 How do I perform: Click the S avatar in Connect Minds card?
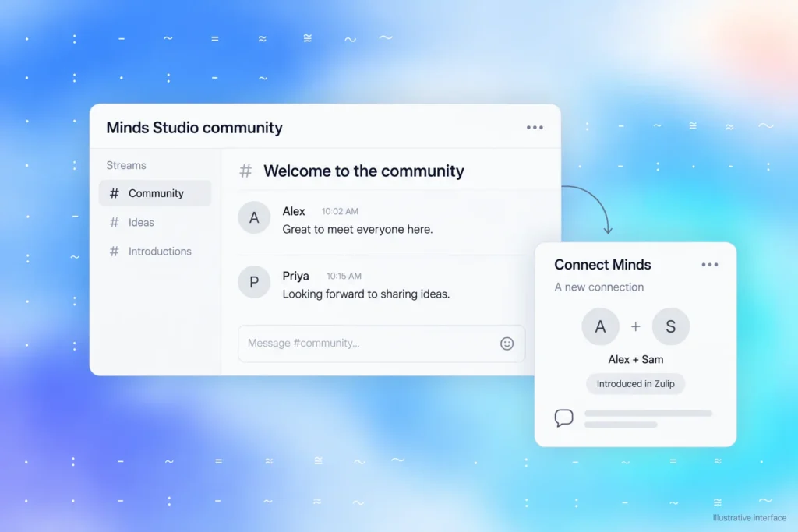tap(671, 326)
